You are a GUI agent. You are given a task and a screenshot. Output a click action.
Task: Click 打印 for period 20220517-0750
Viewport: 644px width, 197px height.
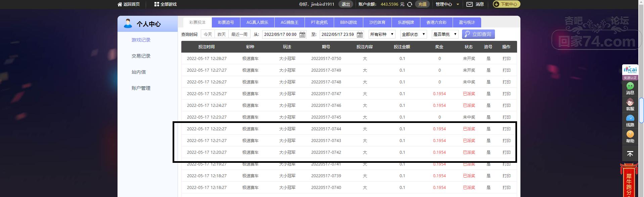coord(506,59)
